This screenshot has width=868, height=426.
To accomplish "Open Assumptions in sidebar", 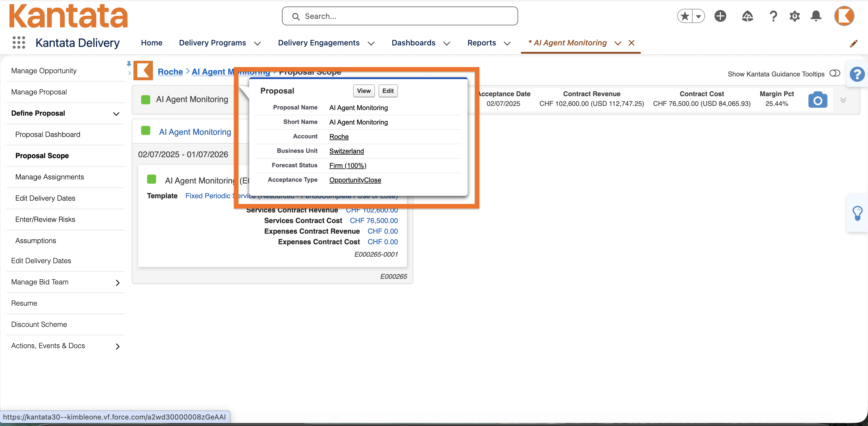I will tap(35, 240).
